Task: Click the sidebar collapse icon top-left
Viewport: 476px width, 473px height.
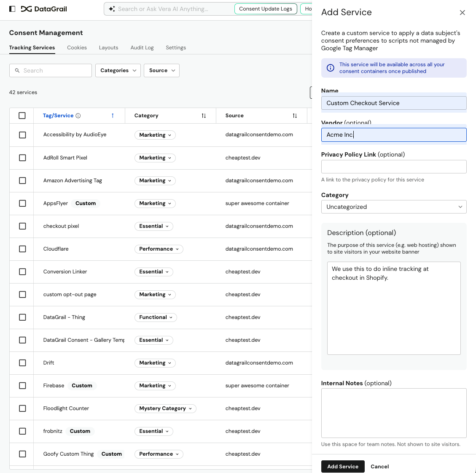Action: click(13, 8)
